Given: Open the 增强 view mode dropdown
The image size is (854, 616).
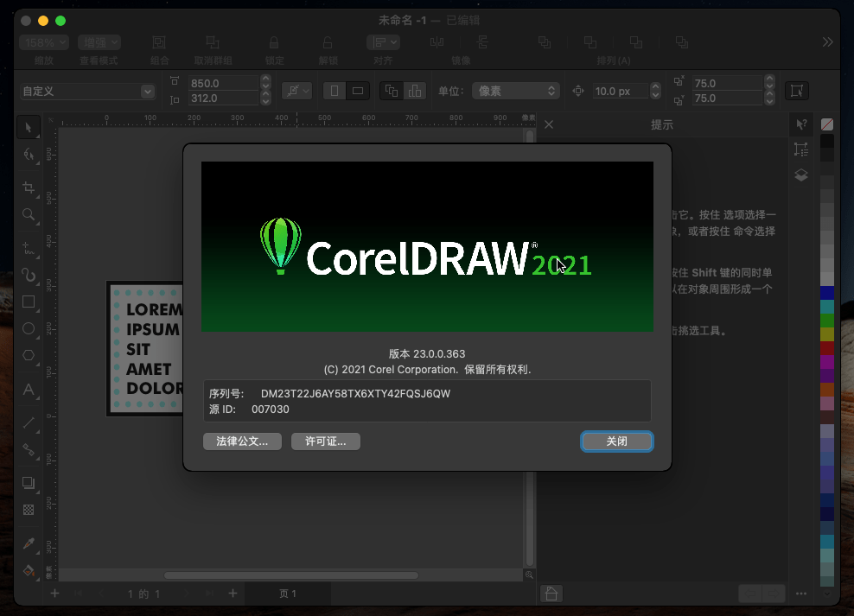Looking at the screenshot, I should 99,42.
